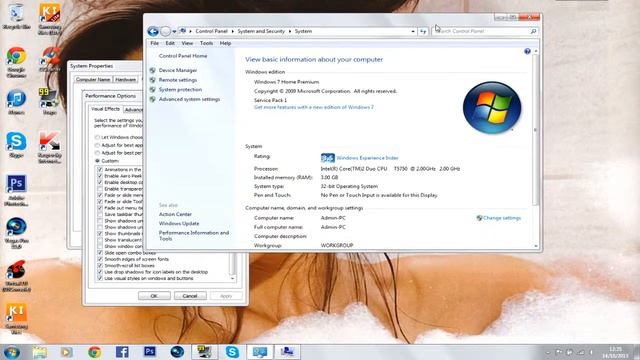Toggle Enable Aero Peek checkbox
Image resolution: width=640 pixels, height=360 pixels.
click(x=100, y=176)
